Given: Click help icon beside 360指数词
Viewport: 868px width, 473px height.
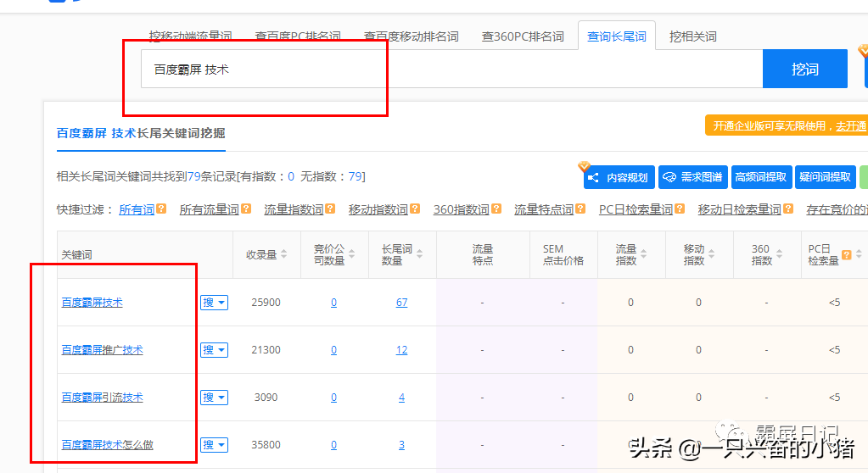Looking at the screenshot, I should pyautogui.click(x=496, y=209).
